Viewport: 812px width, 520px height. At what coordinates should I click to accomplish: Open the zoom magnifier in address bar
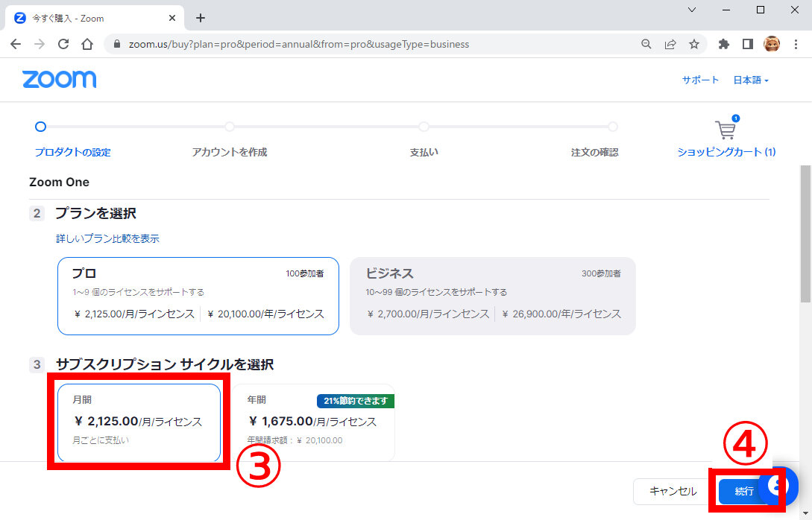646,45
